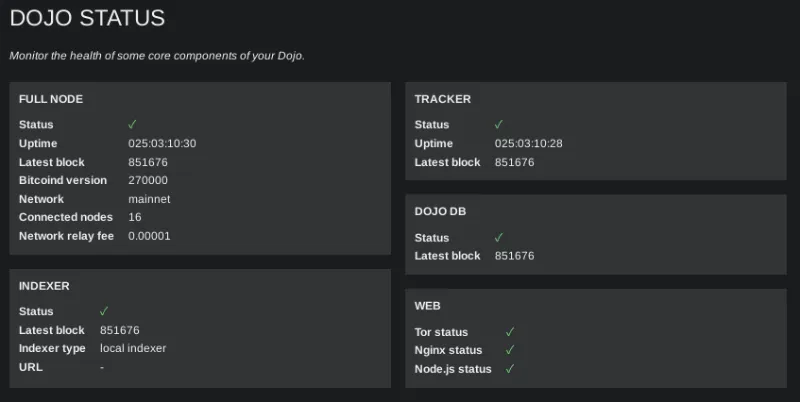Screen dimensions: 800x402
Task: Click the TRACKER panel heading
Action: (x=443, y=99)
